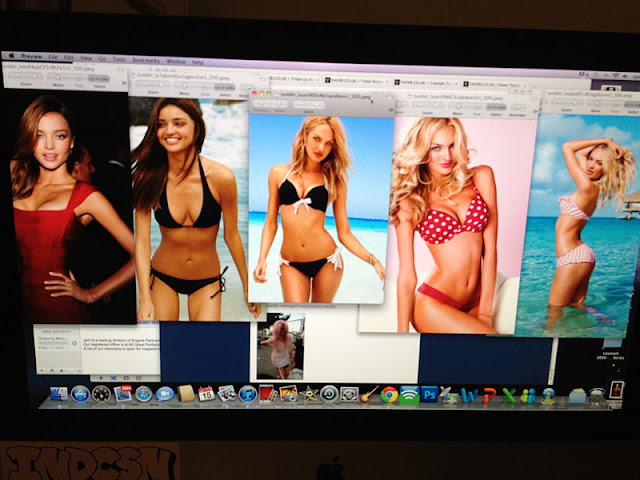Click the green Wi-Fi app icon in dock
Viewport: 640px width, 480px height.
409,395
